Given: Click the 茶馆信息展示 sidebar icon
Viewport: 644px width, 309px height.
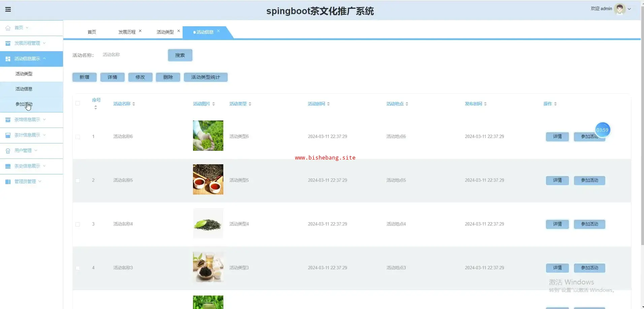Looking at the screenshot, I should [8, 120].
